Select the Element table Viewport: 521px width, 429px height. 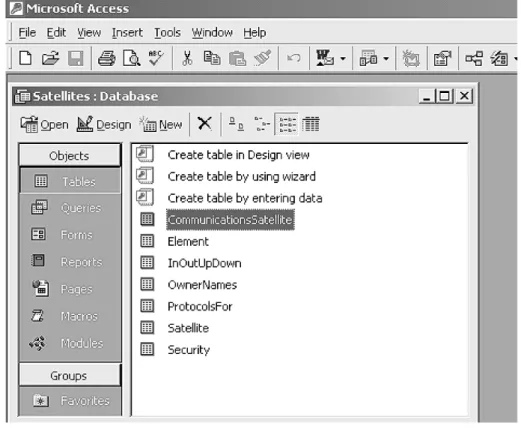point(188,241)
